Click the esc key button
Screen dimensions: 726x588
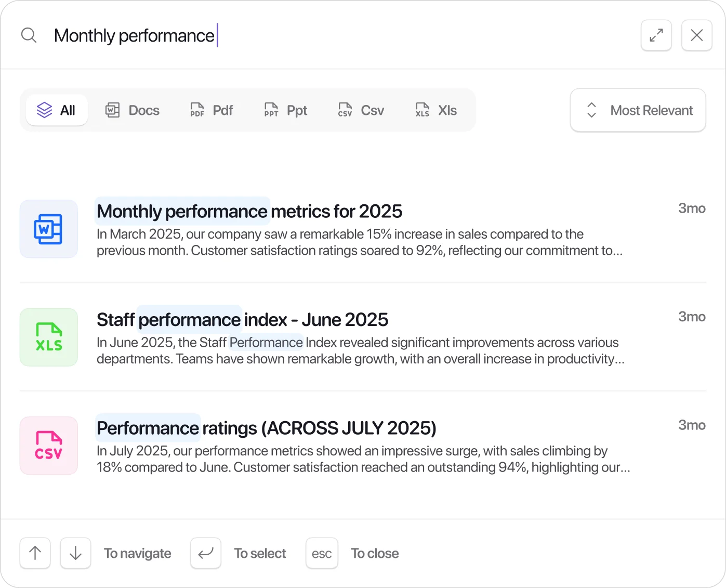322,553
